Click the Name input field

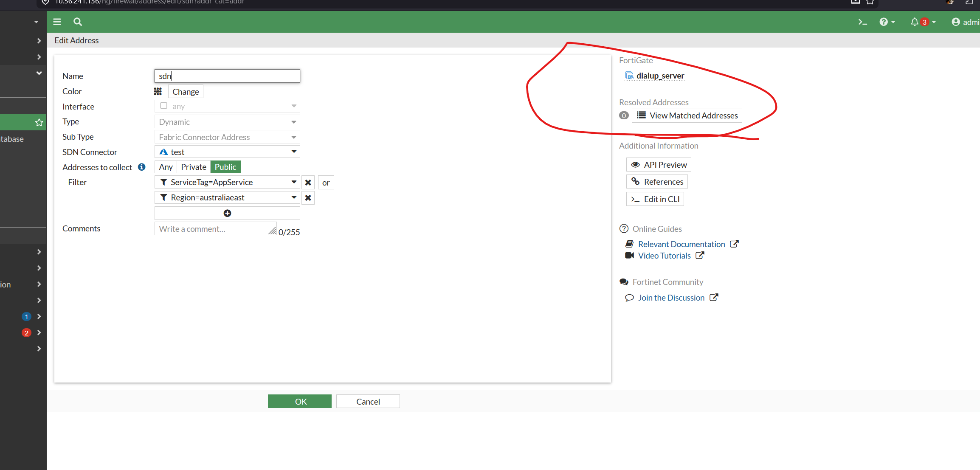click(227, 76)
